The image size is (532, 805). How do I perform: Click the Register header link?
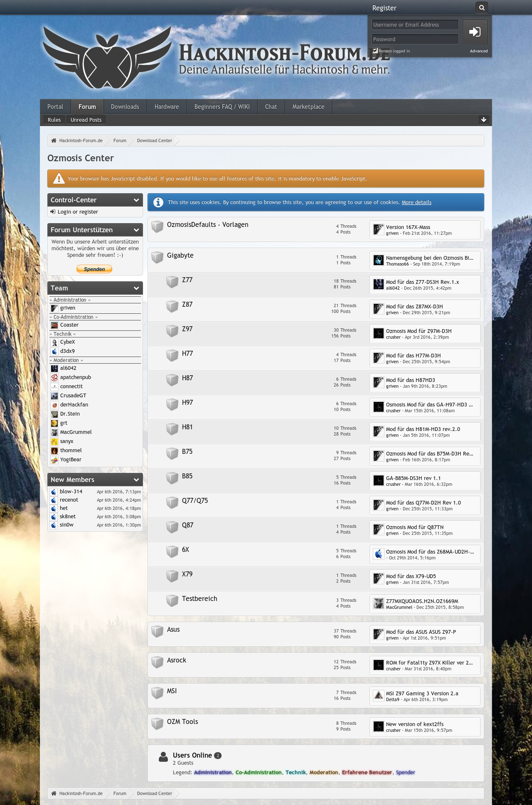[x=384, y=8]
